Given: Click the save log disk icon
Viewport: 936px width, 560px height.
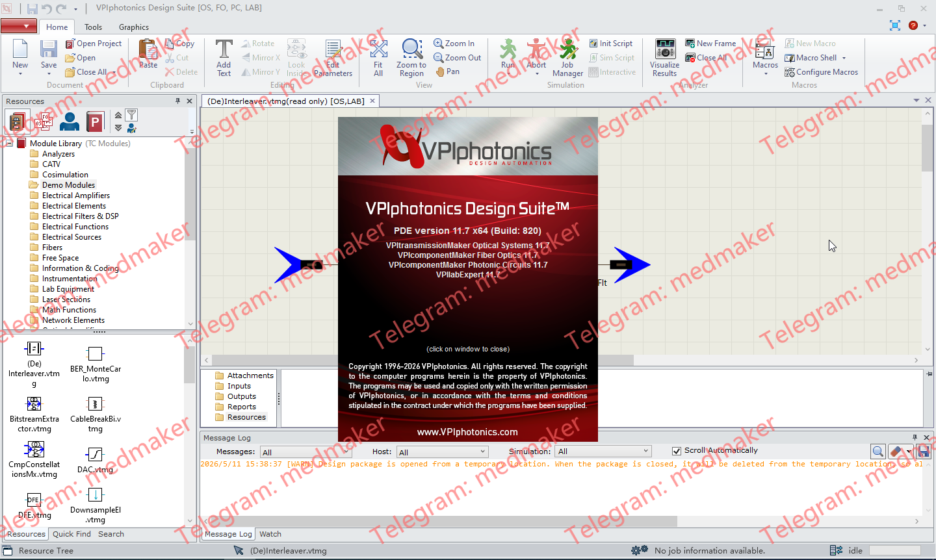Looking at the screenshot, I should click(924, 451).
